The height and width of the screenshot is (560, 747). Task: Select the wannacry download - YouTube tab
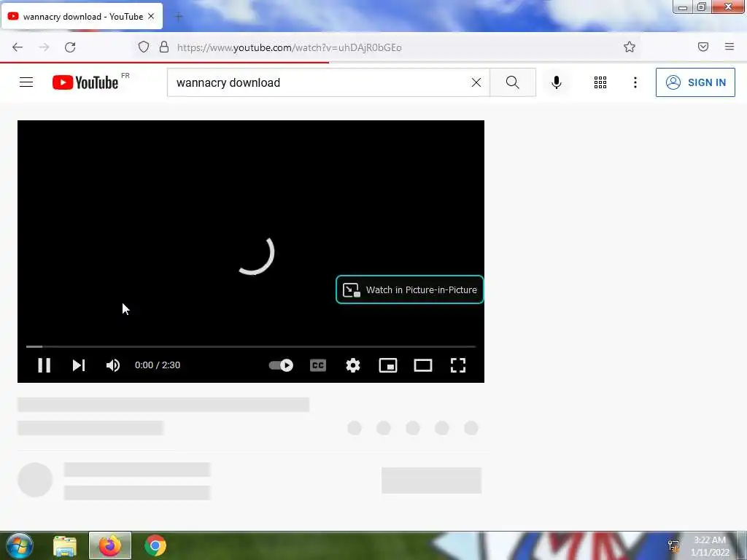tap(82, 16)
